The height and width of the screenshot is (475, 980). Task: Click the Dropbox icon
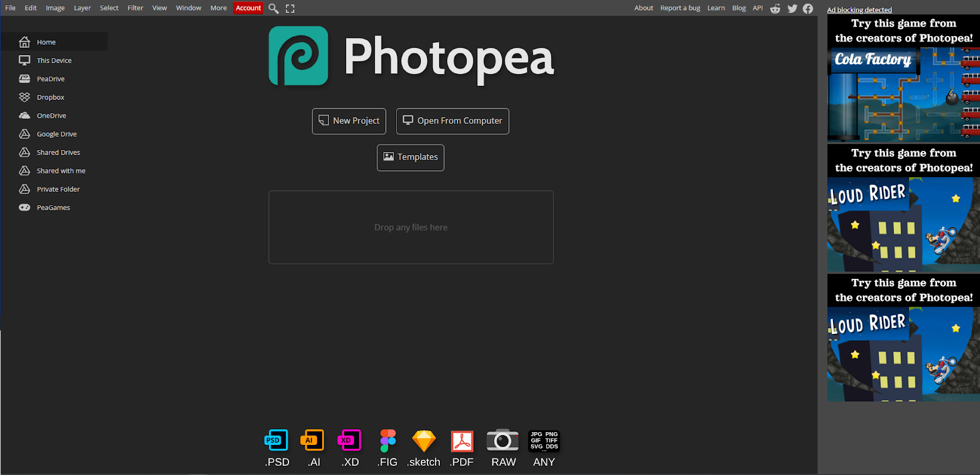24,97
